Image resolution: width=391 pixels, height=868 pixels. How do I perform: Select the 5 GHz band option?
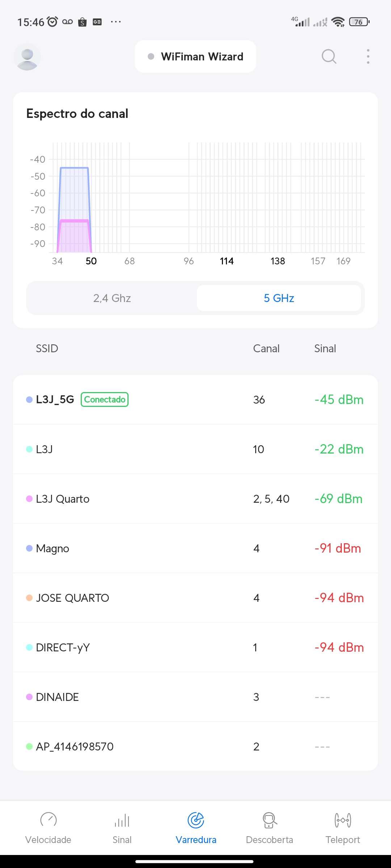pos(279,298)
